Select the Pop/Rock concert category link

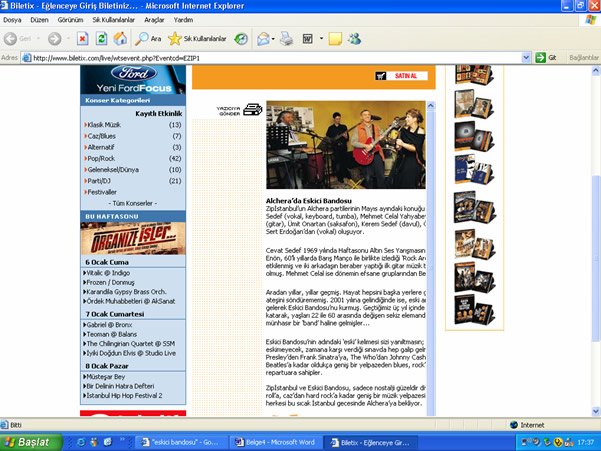(x=101, y=158)
